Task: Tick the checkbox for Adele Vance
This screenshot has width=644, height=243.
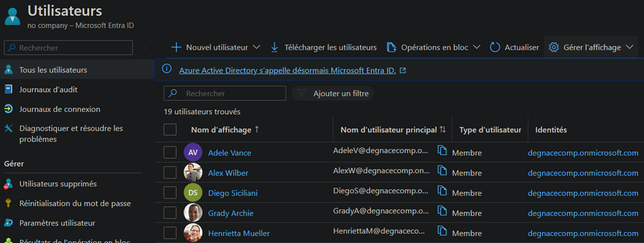Action: point(170,153)
